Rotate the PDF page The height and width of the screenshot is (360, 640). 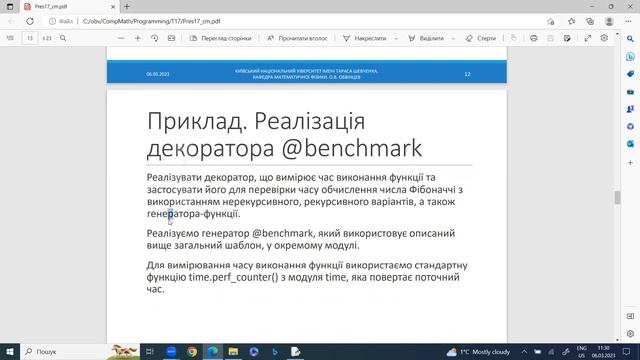154,38
